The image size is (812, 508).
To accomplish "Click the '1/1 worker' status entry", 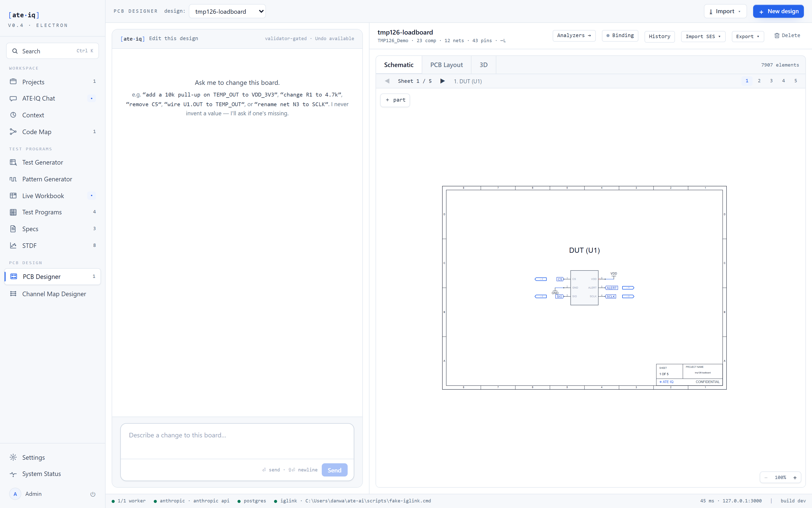I will coord(128,501).
